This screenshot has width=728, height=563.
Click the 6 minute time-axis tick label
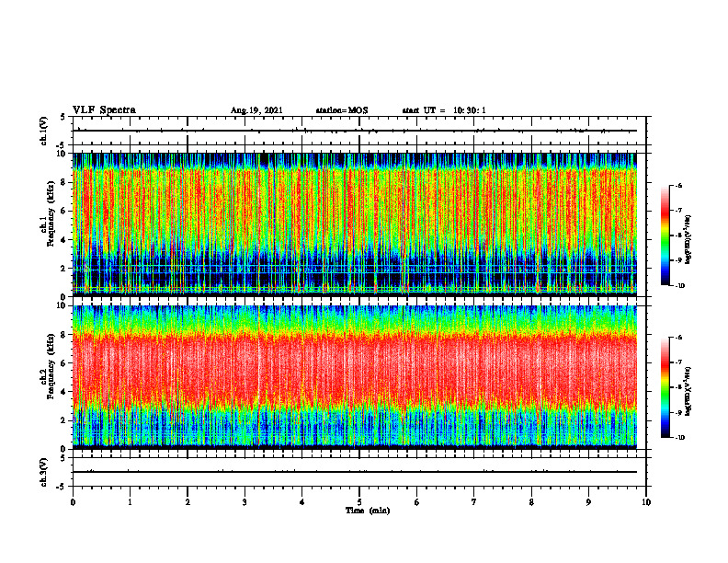417,502
